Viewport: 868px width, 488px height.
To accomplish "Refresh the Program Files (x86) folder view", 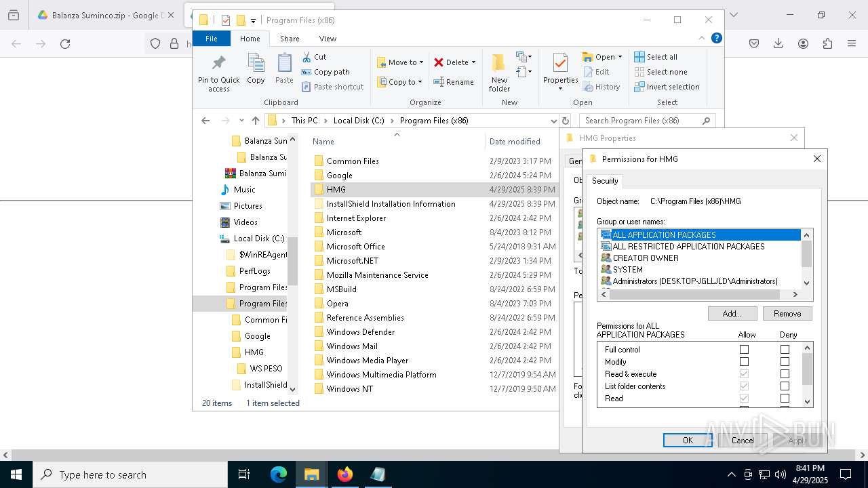I will point(566,121).
